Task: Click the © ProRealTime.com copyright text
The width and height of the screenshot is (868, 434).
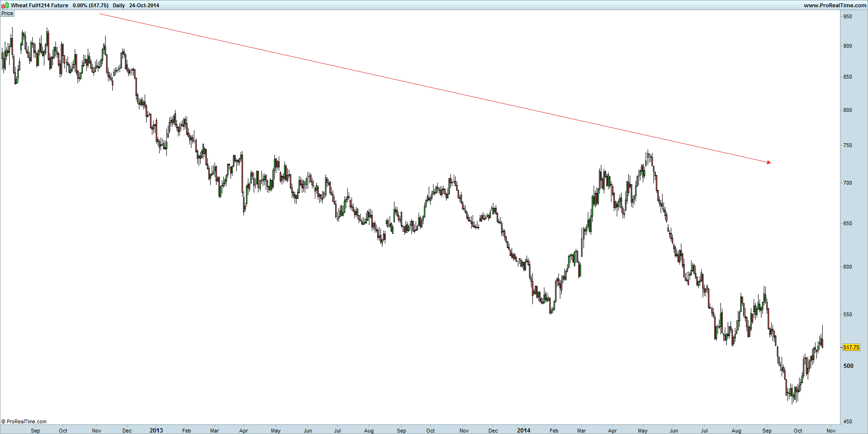Action: (x=24, y=421)
